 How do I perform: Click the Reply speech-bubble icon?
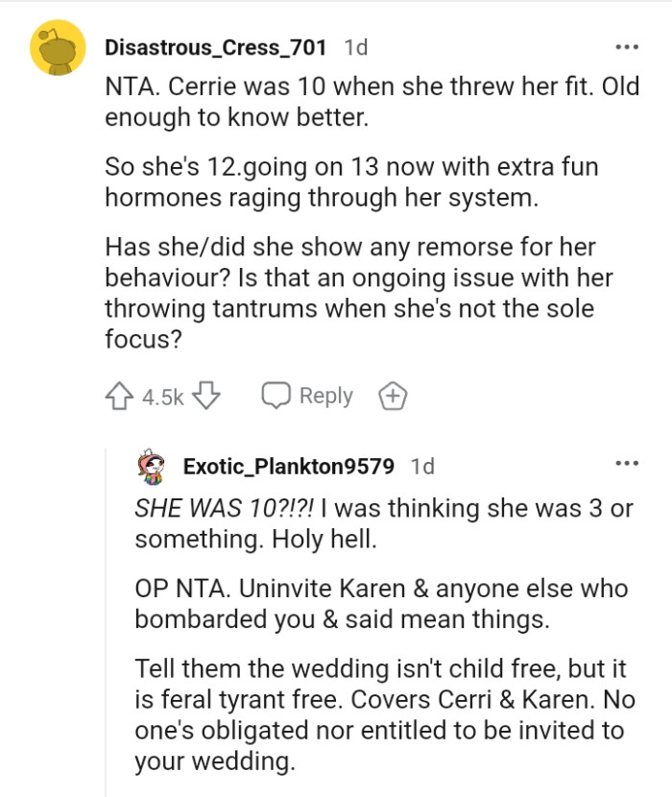pyautogui.click(x=276, y=395)
